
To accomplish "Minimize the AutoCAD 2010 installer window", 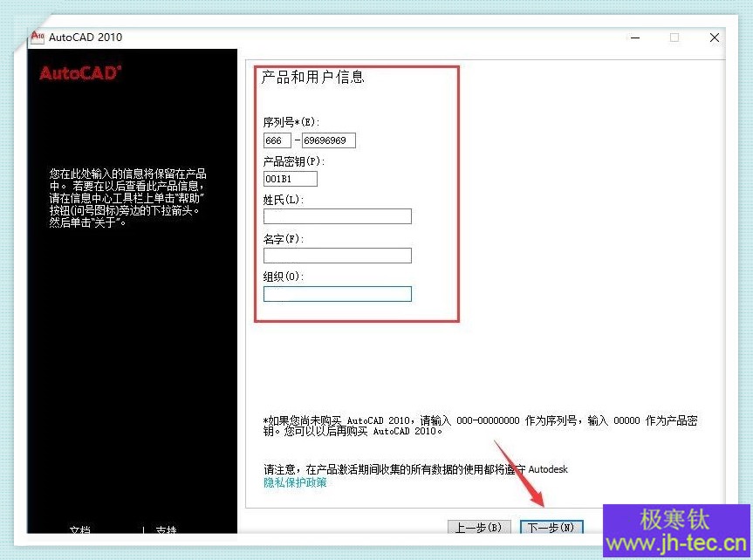I will 635,38.
